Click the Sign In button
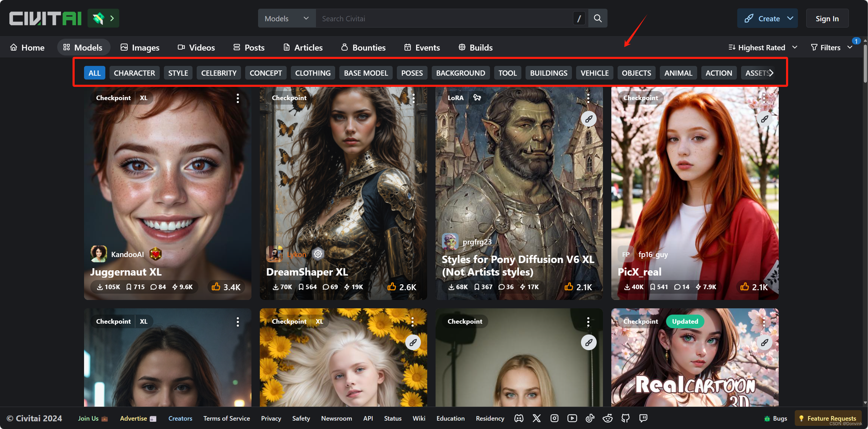Image resolution: width=868 pixels, height=429 pixels. 827,18
